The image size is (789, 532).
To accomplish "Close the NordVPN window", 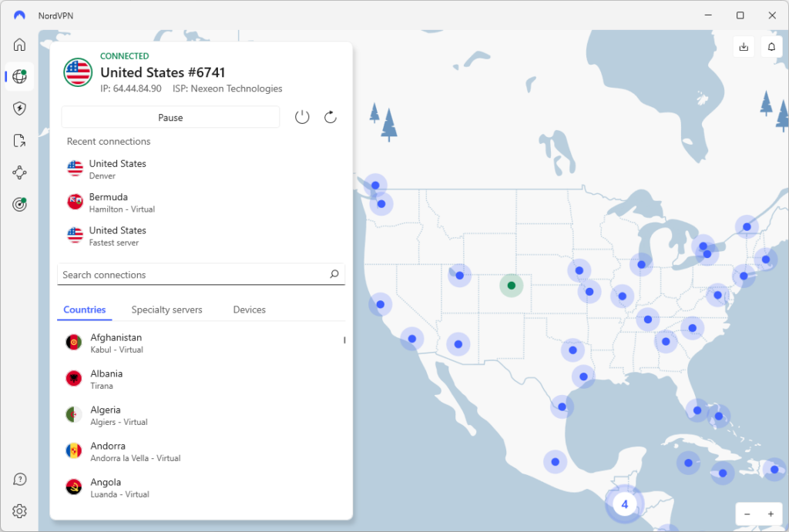I will (x=772, y=15).
